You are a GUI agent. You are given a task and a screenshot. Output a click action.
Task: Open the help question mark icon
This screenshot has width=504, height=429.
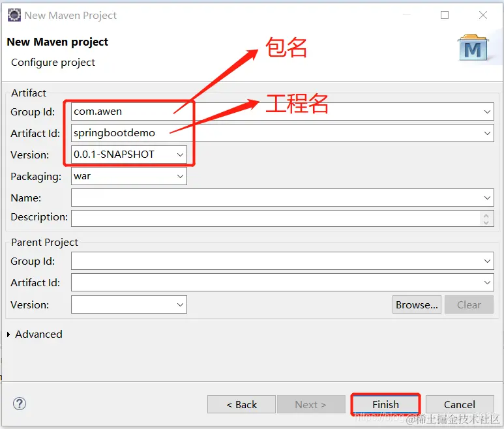[20, 404]
